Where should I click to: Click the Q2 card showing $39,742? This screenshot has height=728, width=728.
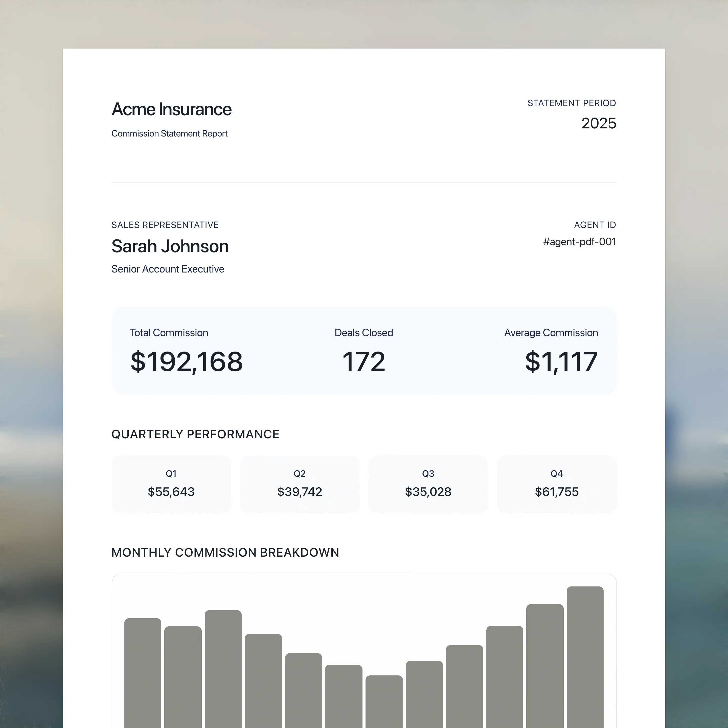coord(300,484)
